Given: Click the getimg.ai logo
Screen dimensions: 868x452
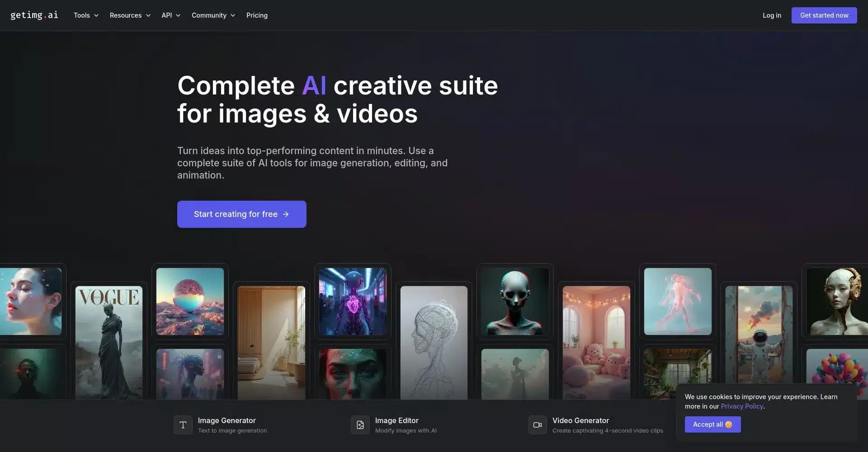Looking at the screenshot, I should coord(34,15).
